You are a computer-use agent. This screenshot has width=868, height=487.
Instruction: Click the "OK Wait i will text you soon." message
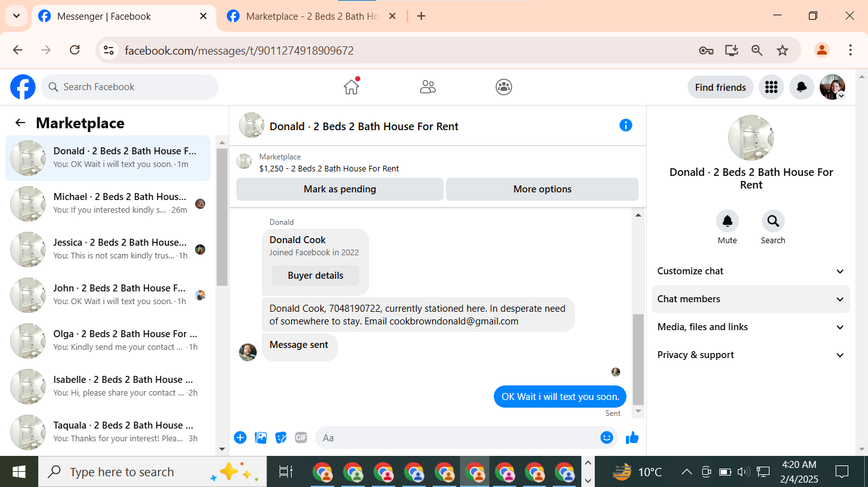[560, 397]
